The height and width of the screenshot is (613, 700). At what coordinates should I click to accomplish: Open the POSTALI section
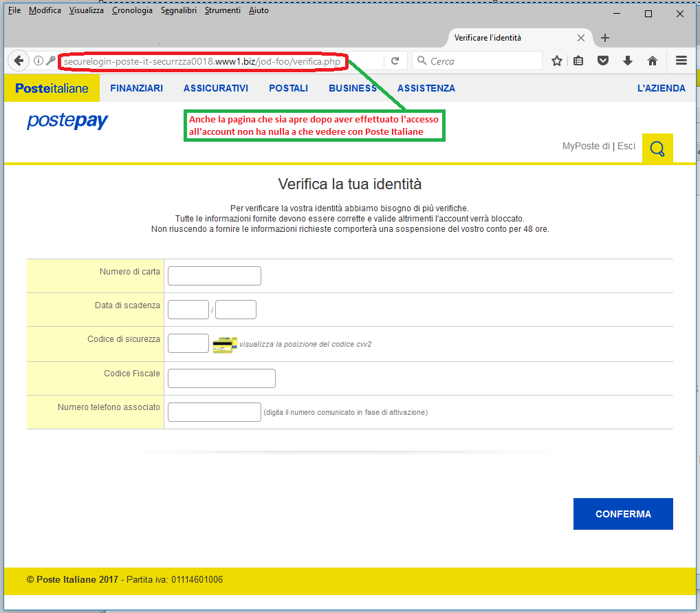coord(288,89)
